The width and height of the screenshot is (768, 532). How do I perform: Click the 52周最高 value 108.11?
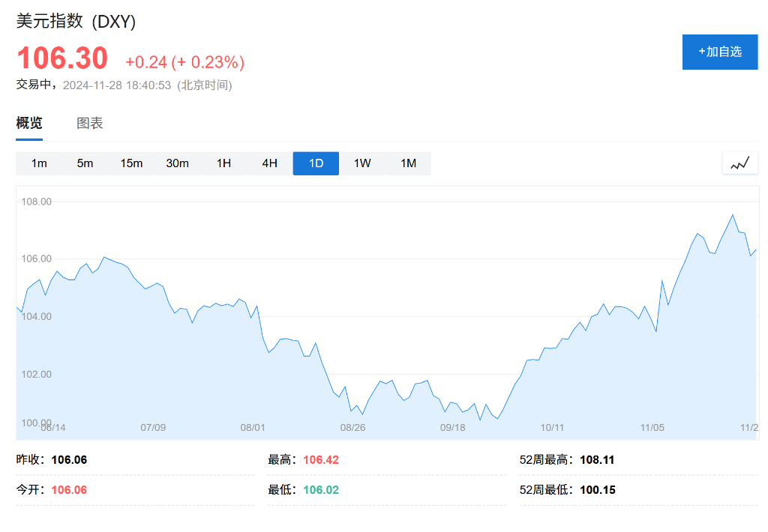597,460
